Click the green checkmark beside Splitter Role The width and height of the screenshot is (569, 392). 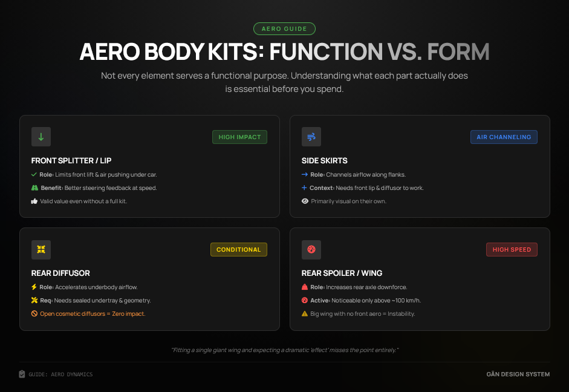[34, 175]
